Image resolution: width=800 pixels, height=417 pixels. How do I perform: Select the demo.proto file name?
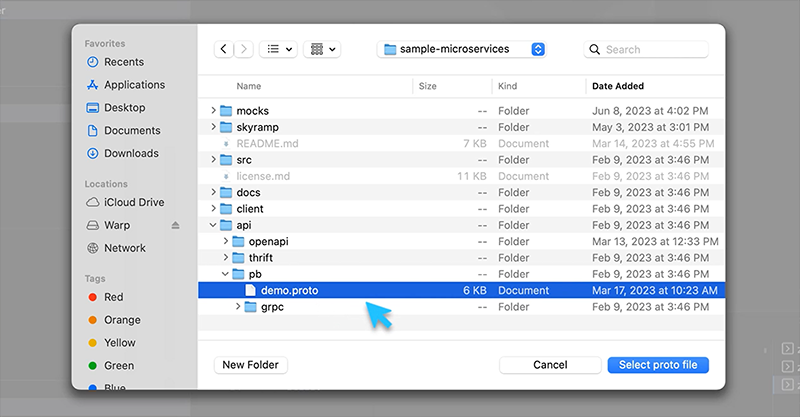[x=289, y=290]
